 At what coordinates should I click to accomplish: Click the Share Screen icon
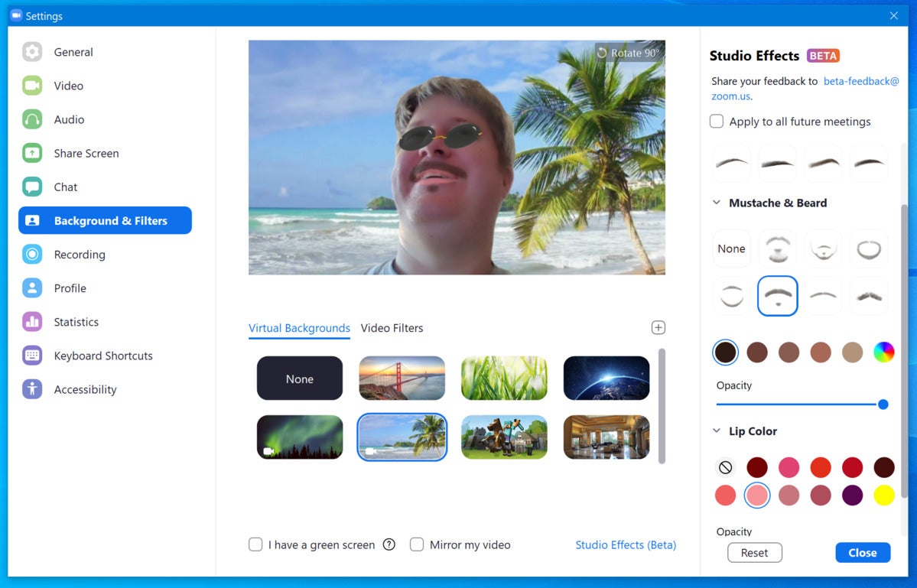[32, 153]
